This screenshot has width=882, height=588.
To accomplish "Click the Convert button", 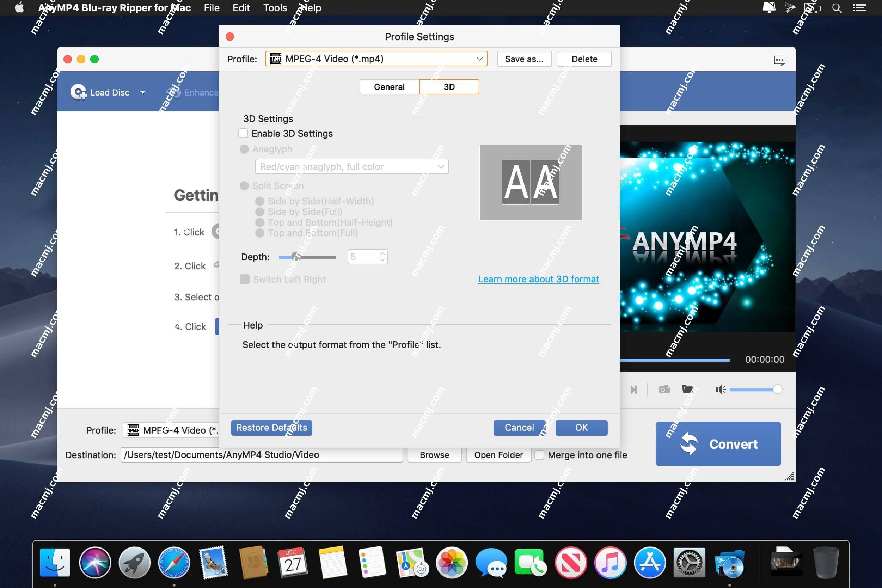I will point(718,444).
